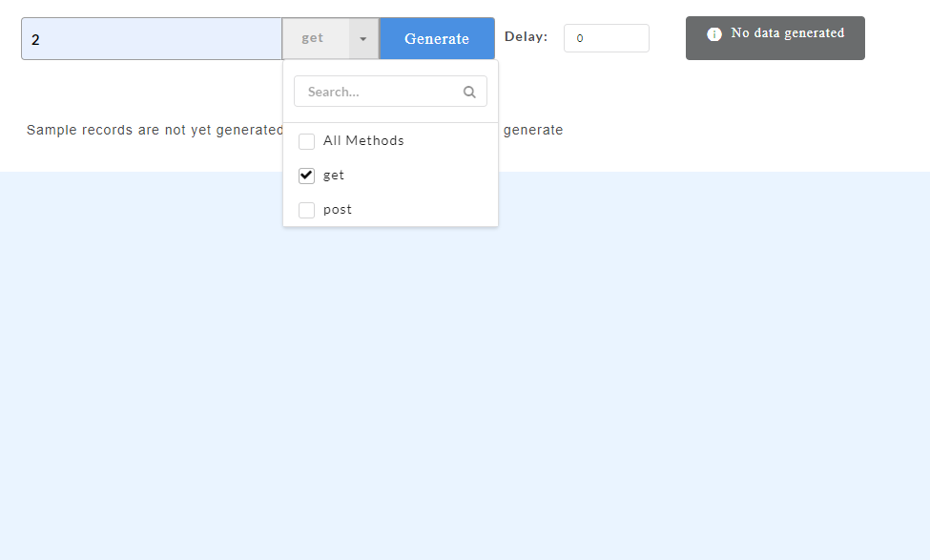Choose the get option label in the list
930x560 pixels.
point(333,176)
